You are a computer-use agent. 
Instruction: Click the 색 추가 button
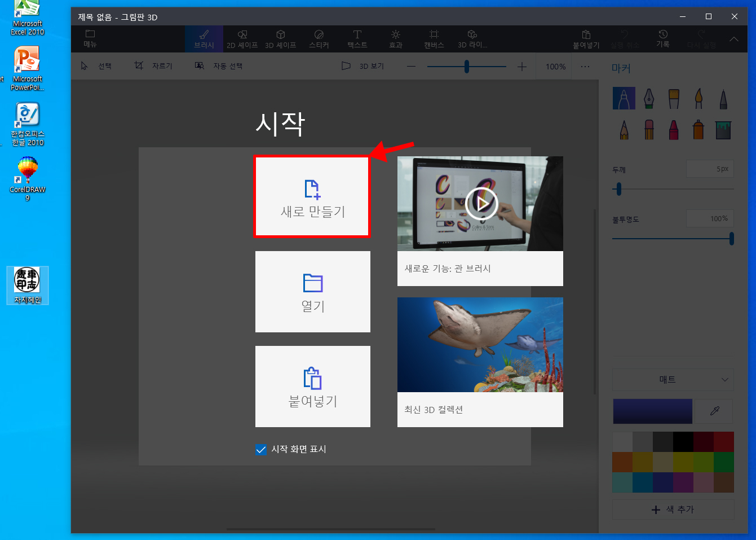[673, 510]
